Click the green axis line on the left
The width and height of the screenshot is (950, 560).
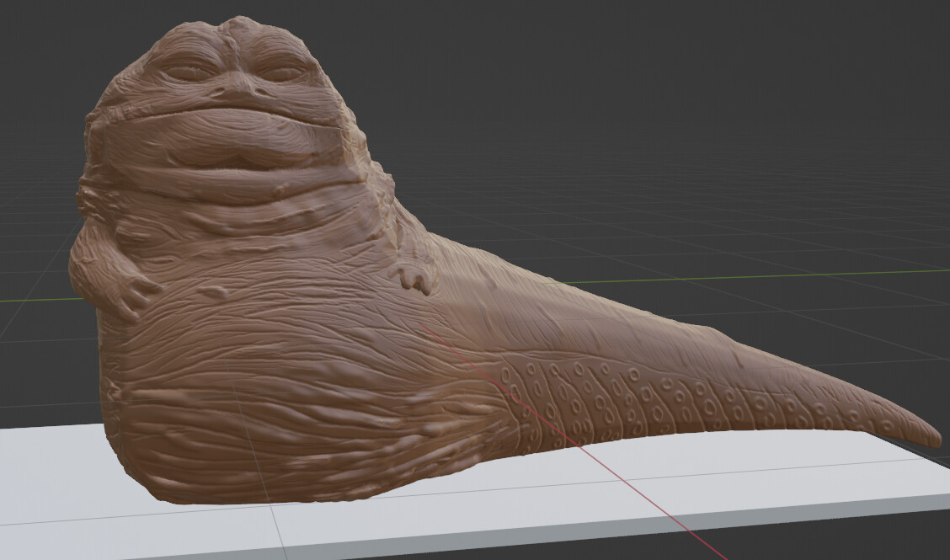[34, 301]
